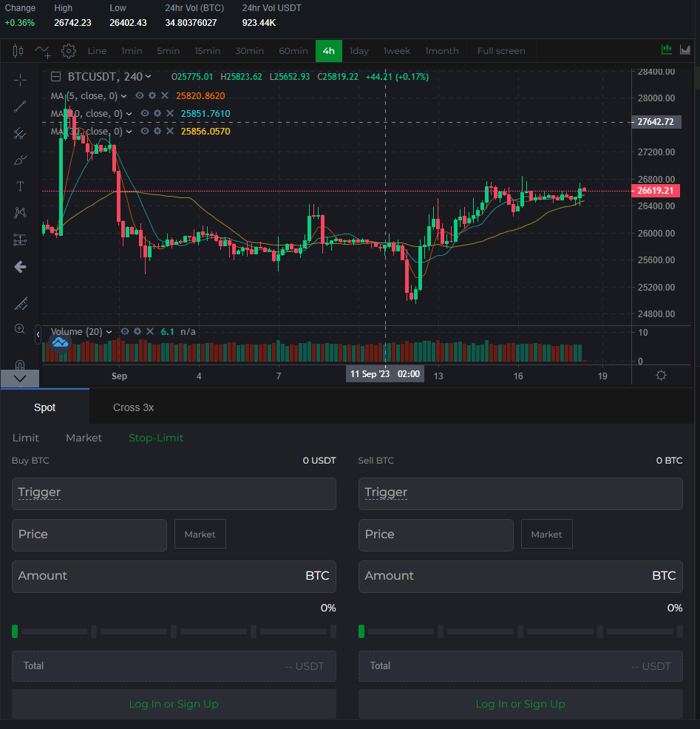Select the Line chart interval
Image resolution: width=700 pixels, height=729 pixels.
click(97, 51)
